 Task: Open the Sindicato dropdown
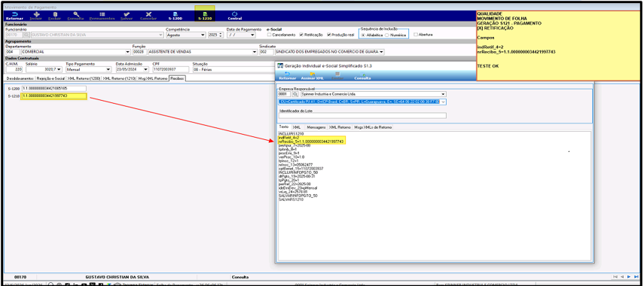tap(382, 52)
